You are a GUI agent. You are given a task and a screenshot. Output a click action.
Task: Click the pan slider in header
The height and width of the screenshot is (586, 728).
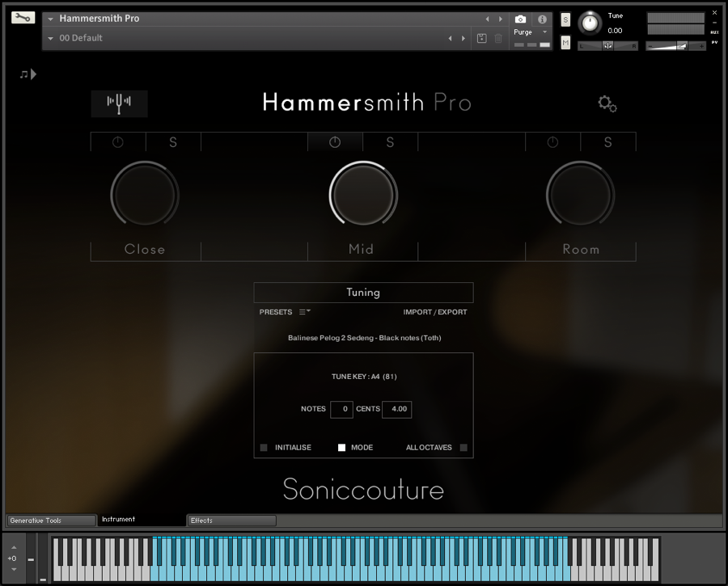[x=607, y=46]
